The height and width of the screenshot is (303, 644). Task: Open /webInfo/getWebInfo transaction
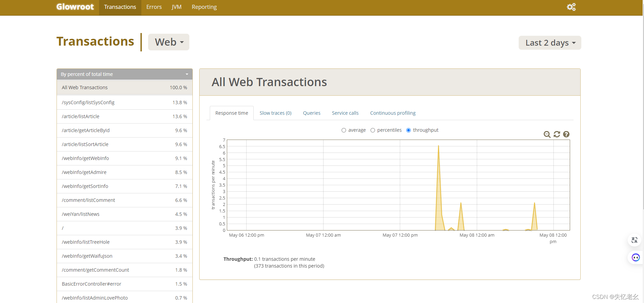click(x=125, y=158)
